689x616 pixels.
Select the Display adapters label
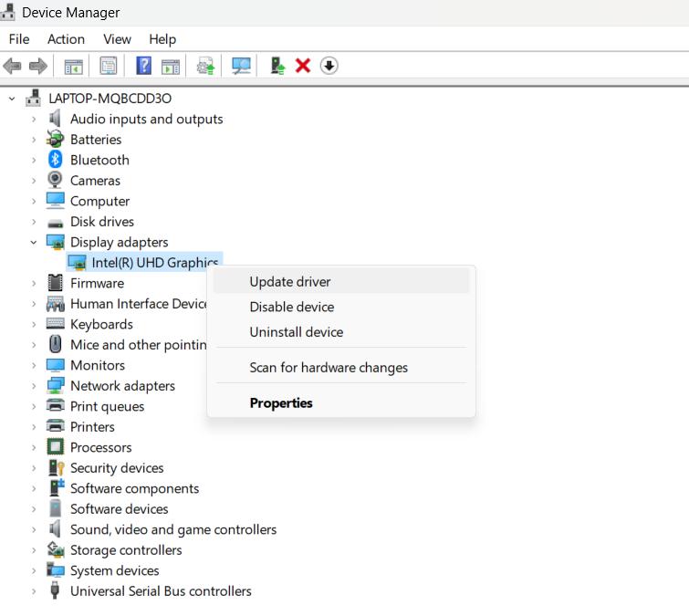click(119, 242)
